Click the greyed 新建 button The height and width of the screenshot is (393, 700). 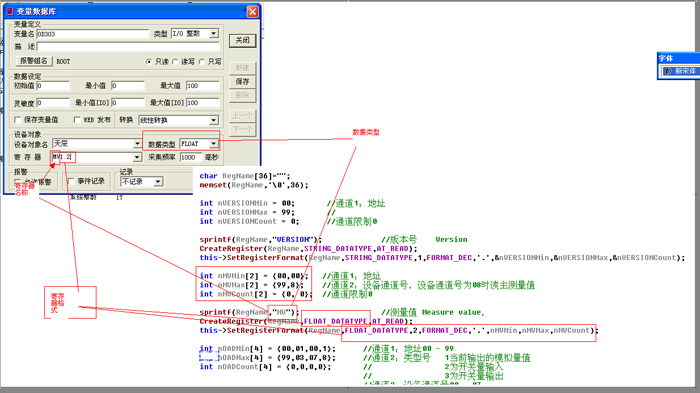[x=242, y=68]
